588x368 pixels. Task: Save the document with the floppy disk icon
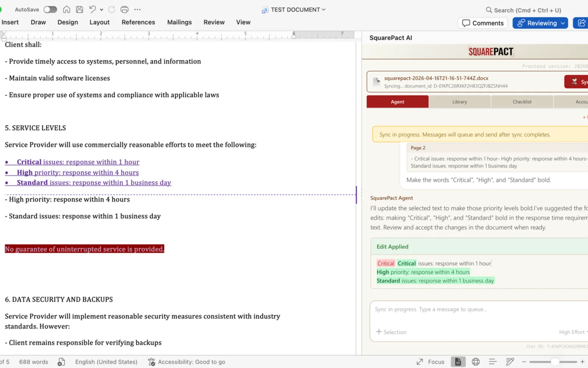(x=79, y=10)
